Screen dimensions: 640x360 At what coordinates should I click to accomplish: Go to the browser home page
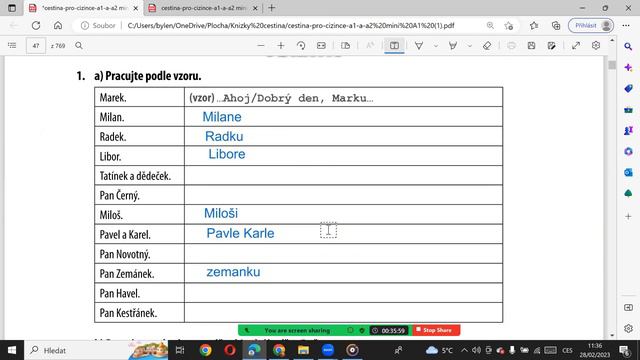coord(58,25)
